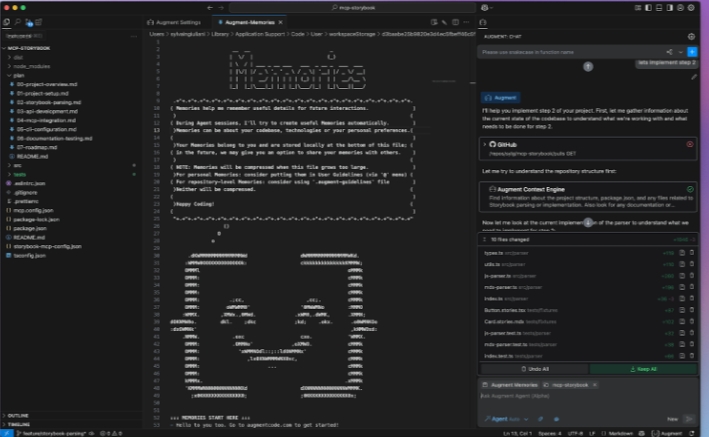Screen dimensions: 709x437
Task: Jump to top with the up arrow button
Action: [588, 66]
